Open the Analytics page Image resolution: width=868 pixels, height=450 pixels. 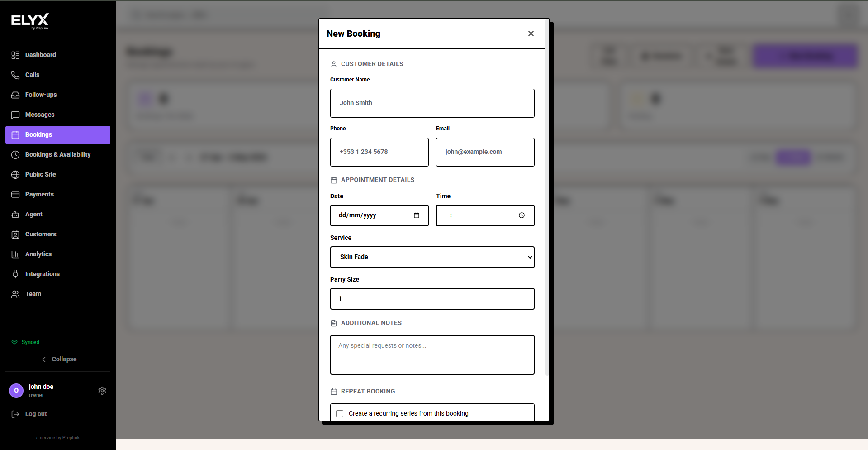tap(58, 254)
